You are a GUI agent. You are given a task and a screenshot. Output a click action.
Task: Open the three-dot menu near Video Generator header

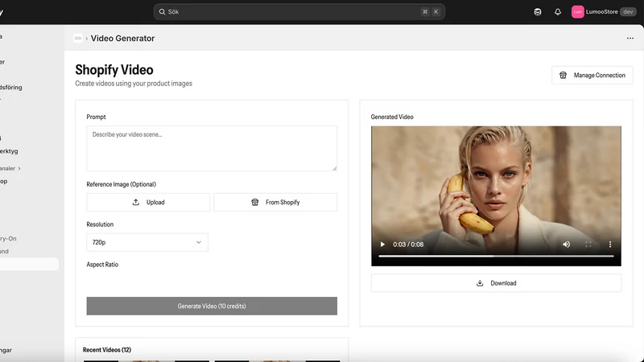click(630, 38)
